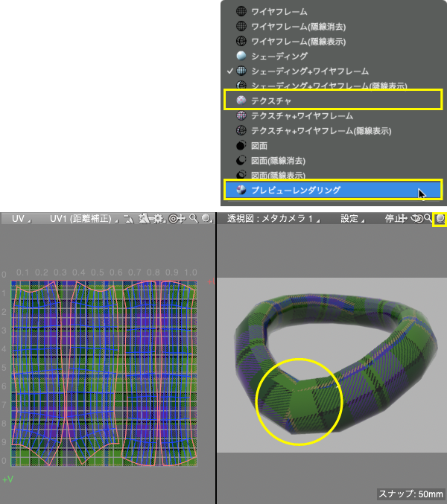This screenshot has height=504, width=447.
Task: Click eye rotate icon in perspective view toolbar
Action: tap(416, 219)
